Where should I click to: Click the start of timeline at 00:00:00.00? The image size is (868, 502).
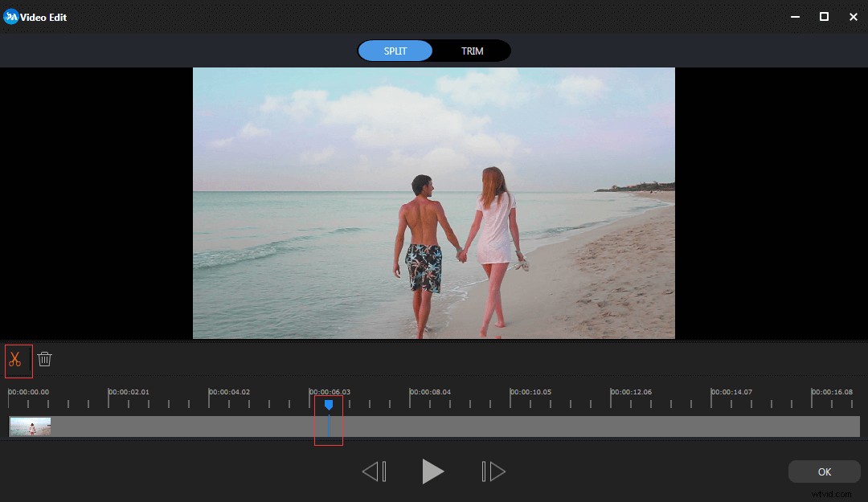pos(29,392)
